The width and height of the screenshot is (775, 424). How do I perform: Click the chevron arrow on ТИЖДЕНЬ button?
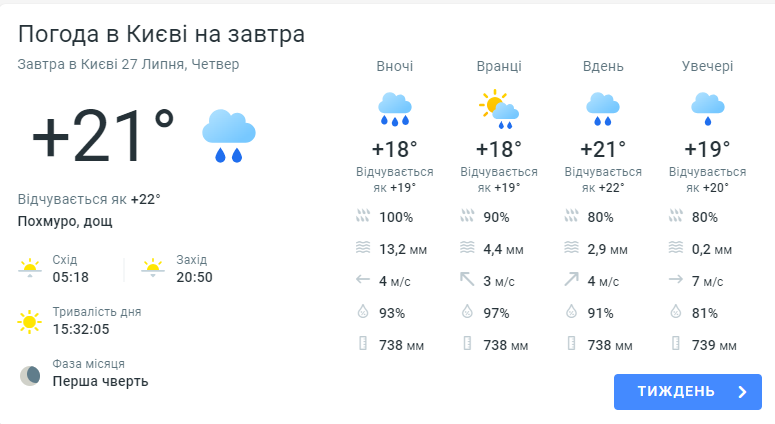742,392
